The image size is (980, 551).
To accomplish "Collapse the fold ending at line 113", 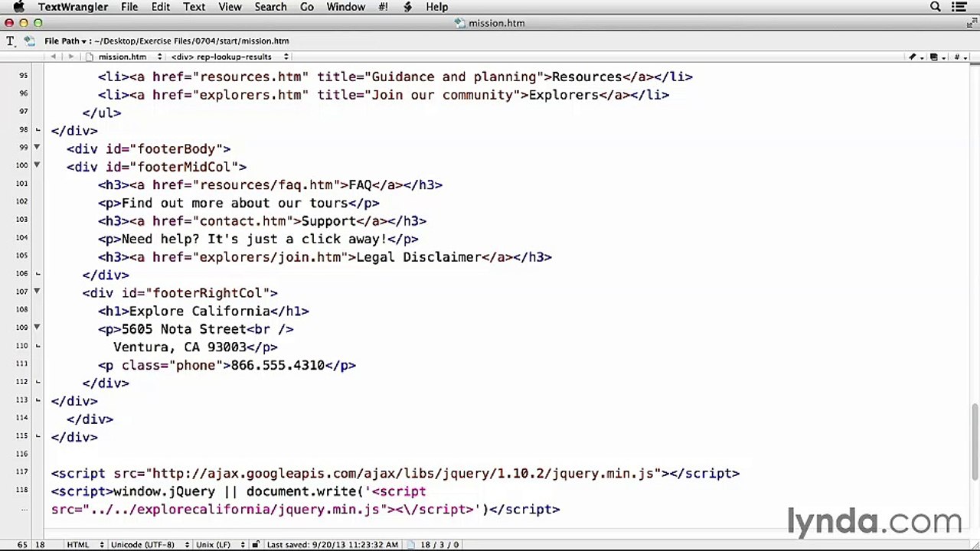I will 37,400.
